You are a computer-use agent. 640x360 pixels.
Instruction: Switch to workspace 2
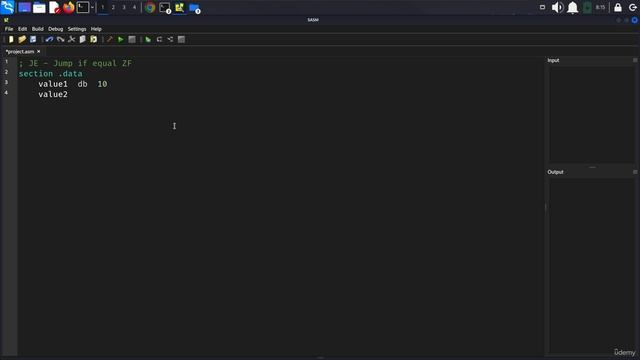113,7
